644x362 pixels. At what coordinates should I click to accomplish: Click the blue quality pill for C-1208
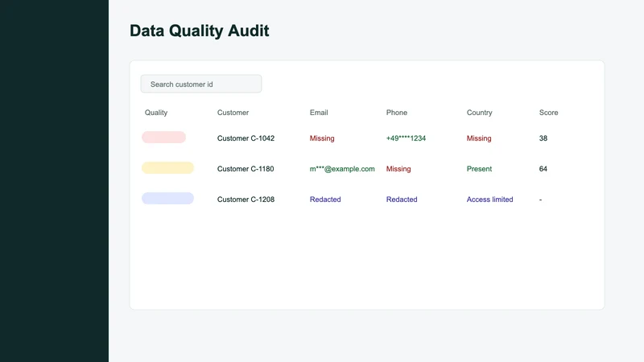[167, 198]
